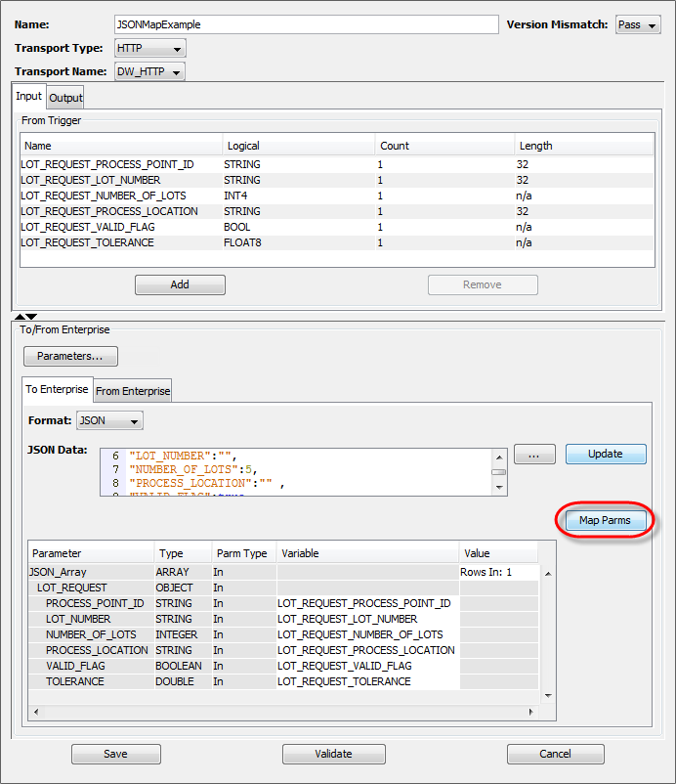Image resolution: width=676 pixels, height=784 pixels.
Task: Open the Parameters dialog button
Action: coord(70,356)
